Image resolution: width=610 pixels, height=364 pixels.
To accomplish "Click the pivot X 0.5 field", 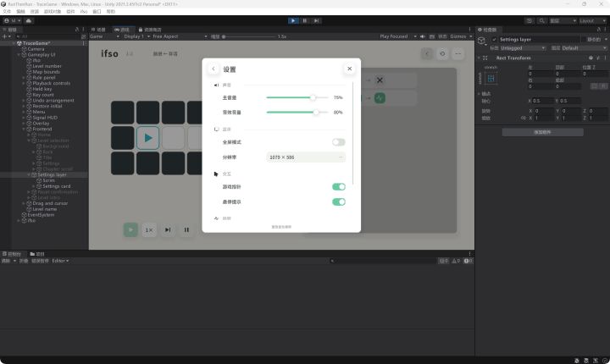I will (541, 101).
